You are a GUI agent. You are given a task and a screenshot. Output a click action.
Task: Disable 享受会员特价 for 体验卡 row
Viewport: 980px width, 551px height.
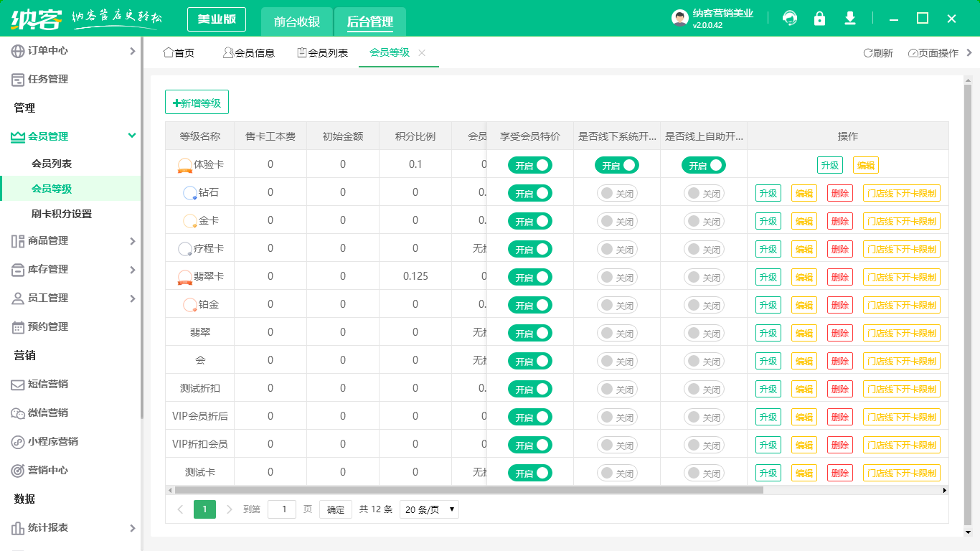pos(529,164)
